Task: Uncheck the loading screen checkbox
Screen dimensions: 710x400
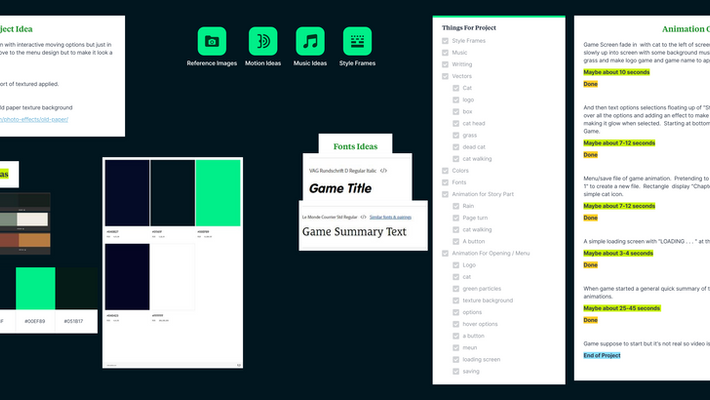Action: coord(456,359)
